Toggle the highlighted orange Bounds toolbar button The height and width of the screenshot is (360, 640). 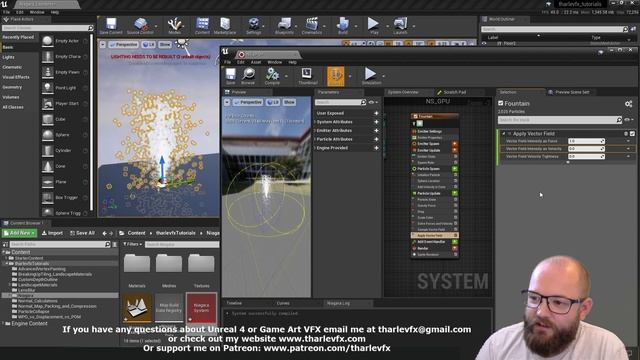pos(336,76)
